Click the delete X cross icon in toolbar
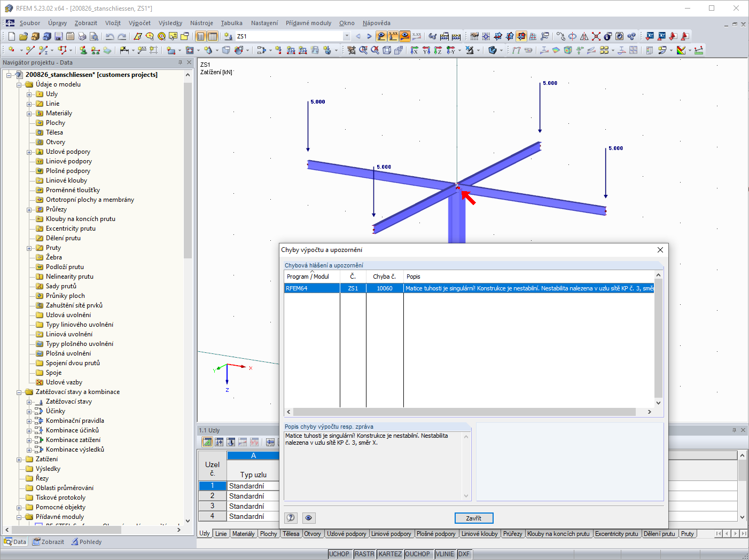This screenshot has height=560, width=749. coord(596,36)
